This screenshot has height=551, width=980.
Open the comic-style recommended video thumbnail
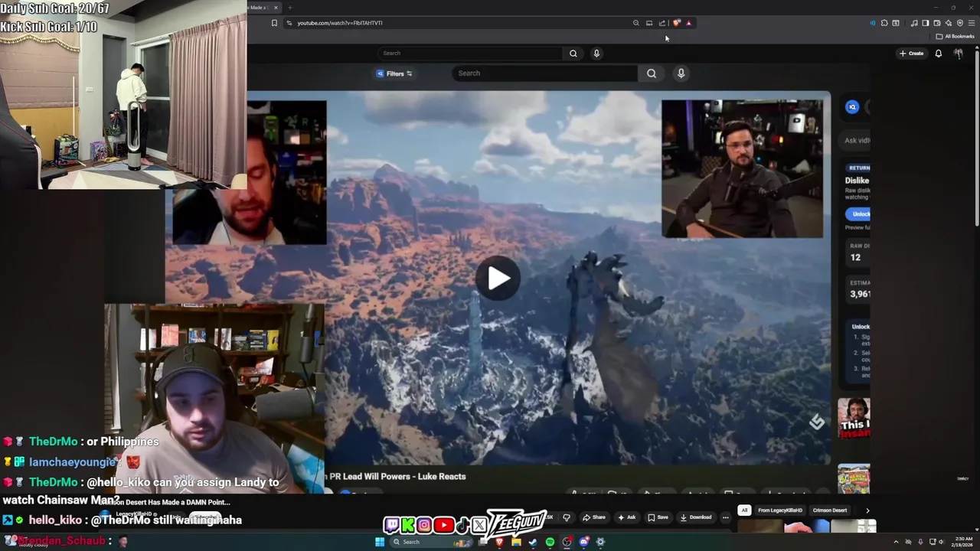coord(854,479)
